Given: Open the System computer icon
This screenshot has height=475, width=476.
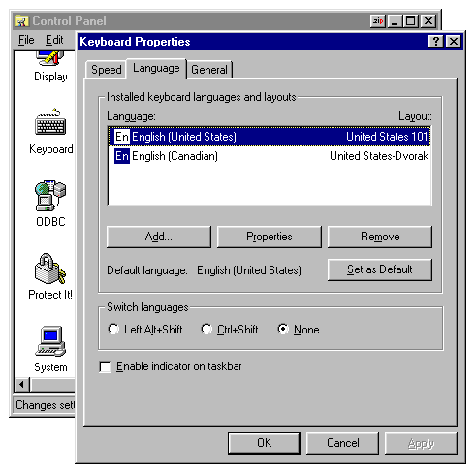Looking at the screenshot, I should pyautogui.click(x=50, y=341).
